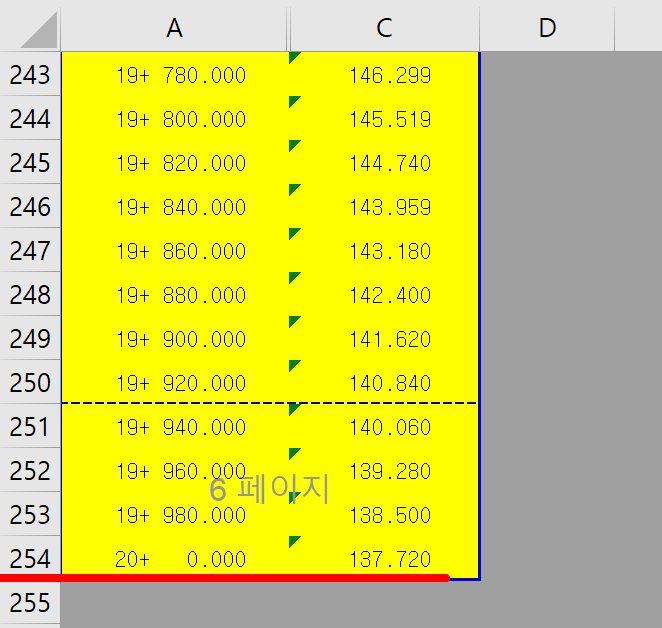Viewport: 662px width, 628px height.
Task: Click cell containing 19+ 960.000
Action: click(x=175, y=470)
